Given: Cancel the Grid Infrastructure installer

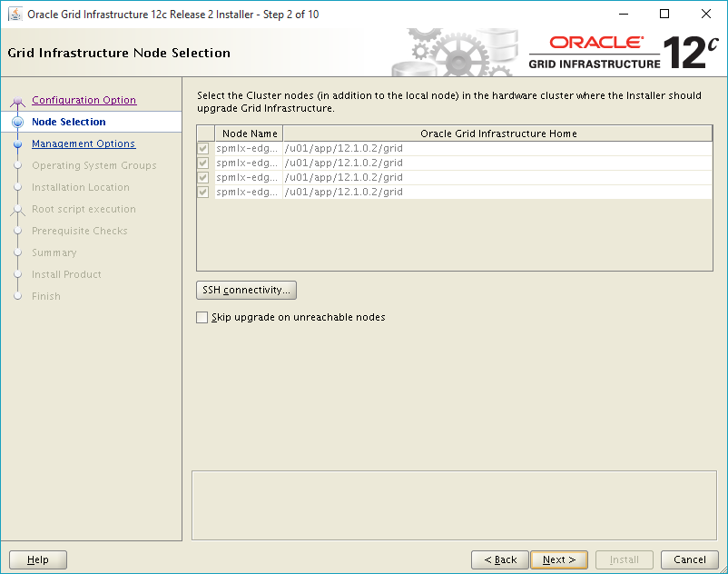Looking at the screenshot, I should coord(690,559).
